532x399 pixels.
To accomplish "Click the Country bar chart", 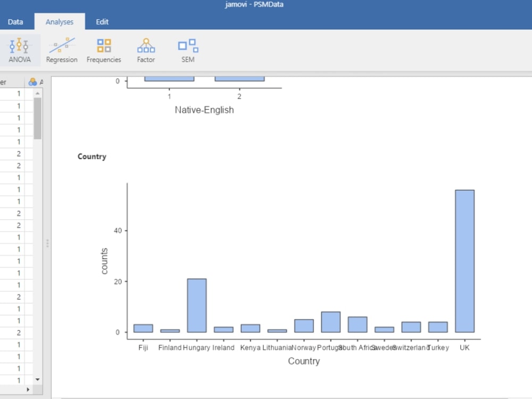I will (303, 261).
